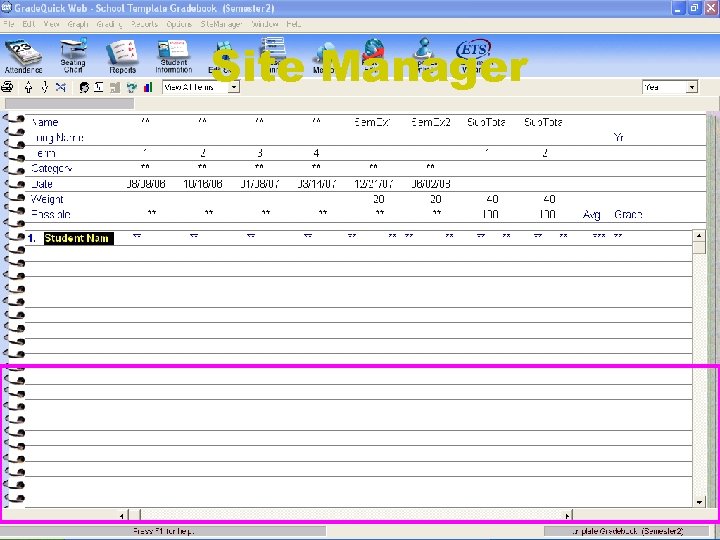This screenshot has width=720, height=540.
Task: Open the Help menu
Action: click(293, 24)
